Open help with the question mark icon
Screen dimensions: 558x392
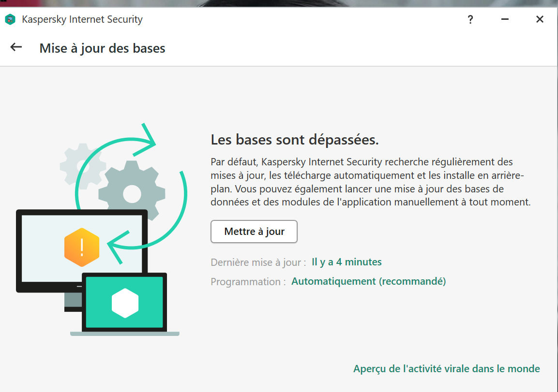tap(470, 19)
